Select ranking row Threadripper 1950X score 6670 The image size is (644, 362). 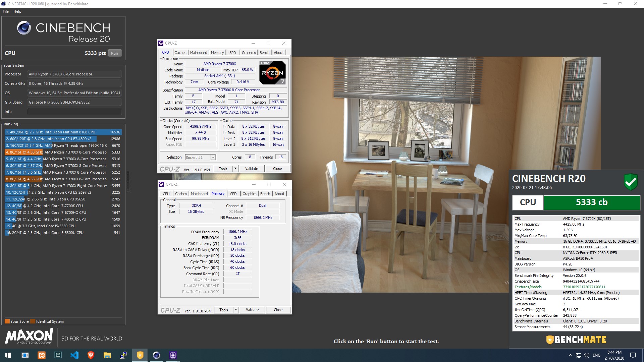pyautogui.click(x=63, y=145)
